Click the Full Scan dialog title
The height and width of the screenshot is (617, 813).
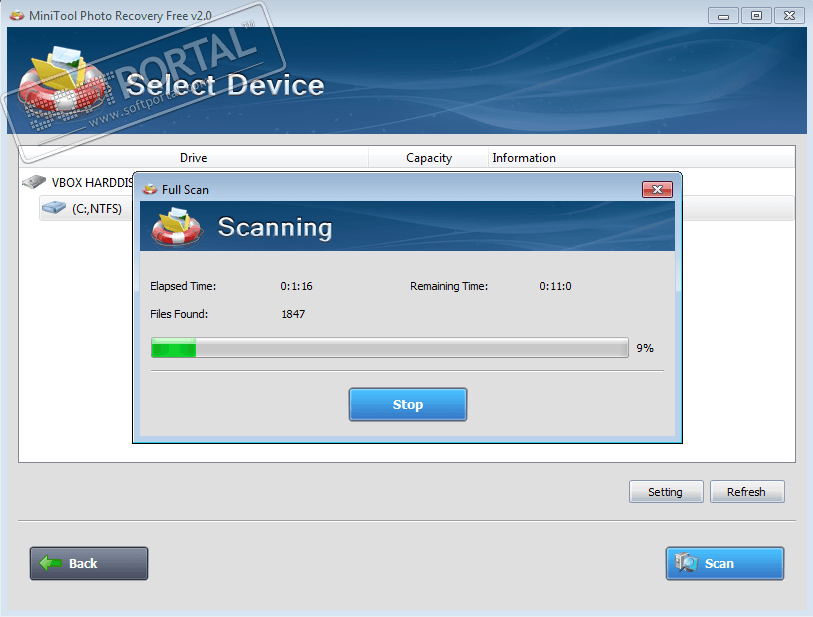pos(185,190)
